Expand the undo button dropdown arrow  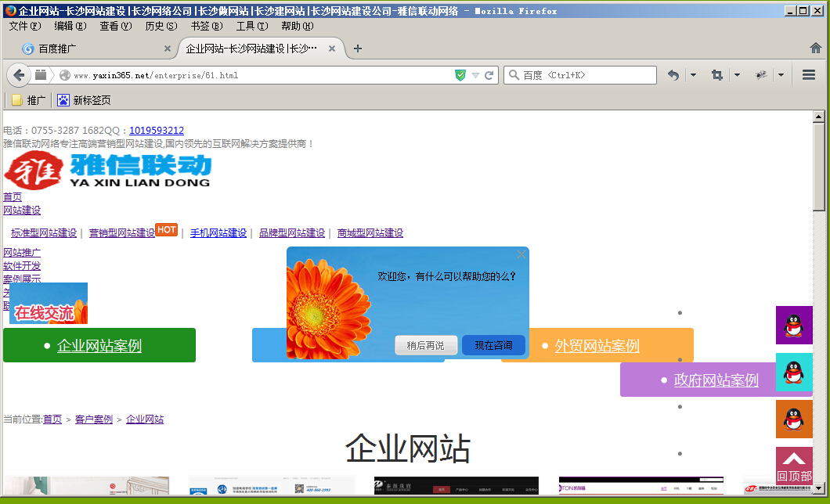click(x=692, y=75)
